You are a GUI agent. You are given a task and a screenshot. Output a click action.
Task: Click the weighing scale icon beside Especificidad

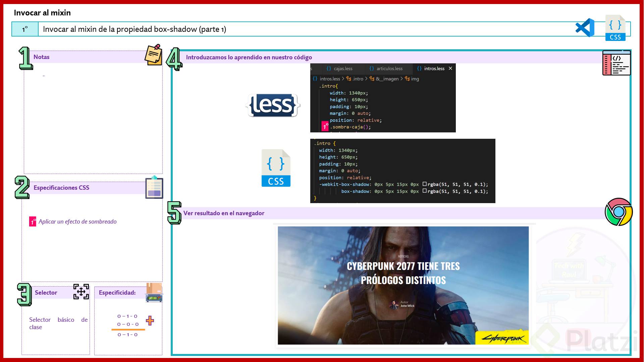pos(154,293)
